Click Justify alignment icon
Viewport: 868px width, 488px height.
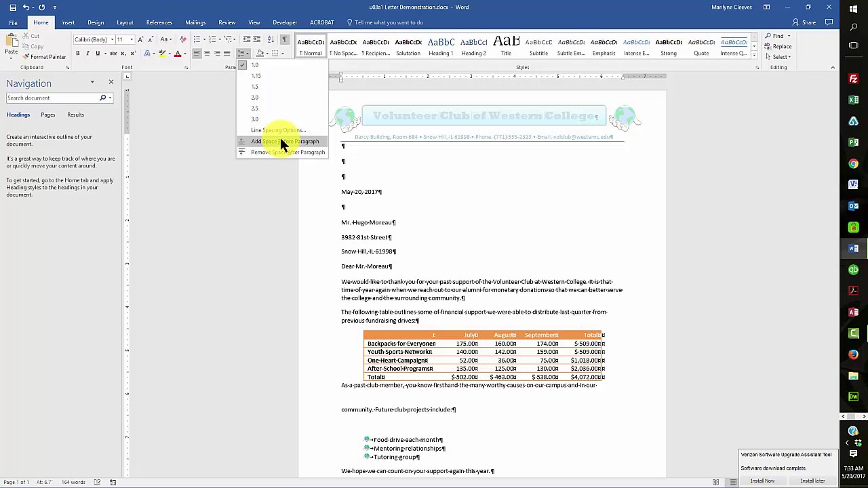[226, 54]
